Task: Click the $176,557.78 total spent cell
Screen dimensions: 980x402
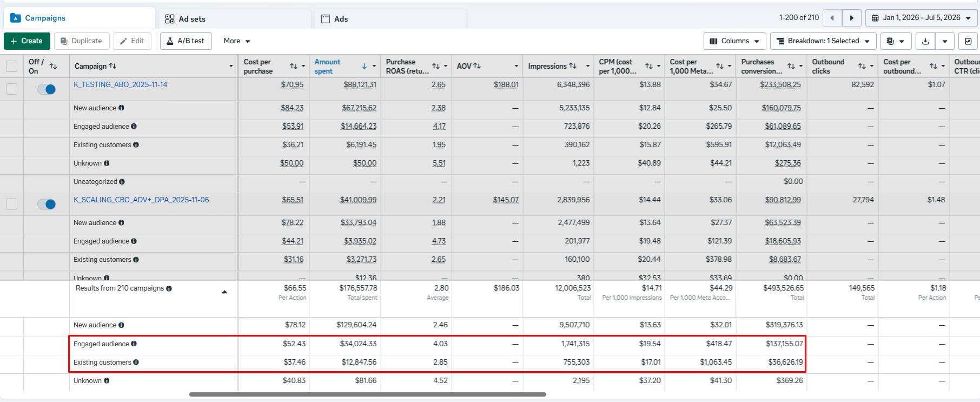Action: tap(358, 288)
